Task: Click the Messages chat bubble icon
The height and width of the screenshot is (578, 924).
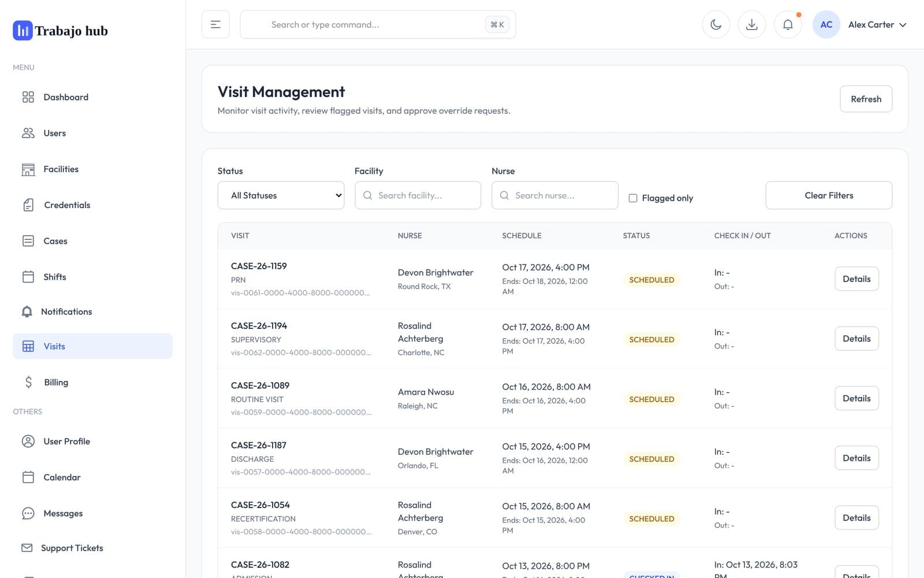Action: click(28, 513)
